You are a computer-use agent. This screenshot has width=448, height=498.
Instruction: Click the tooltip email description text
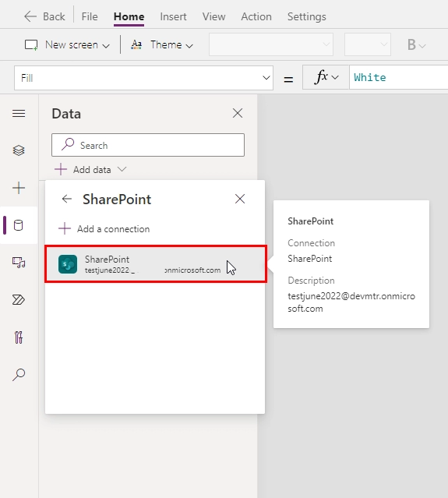click(x=351, y=302)
